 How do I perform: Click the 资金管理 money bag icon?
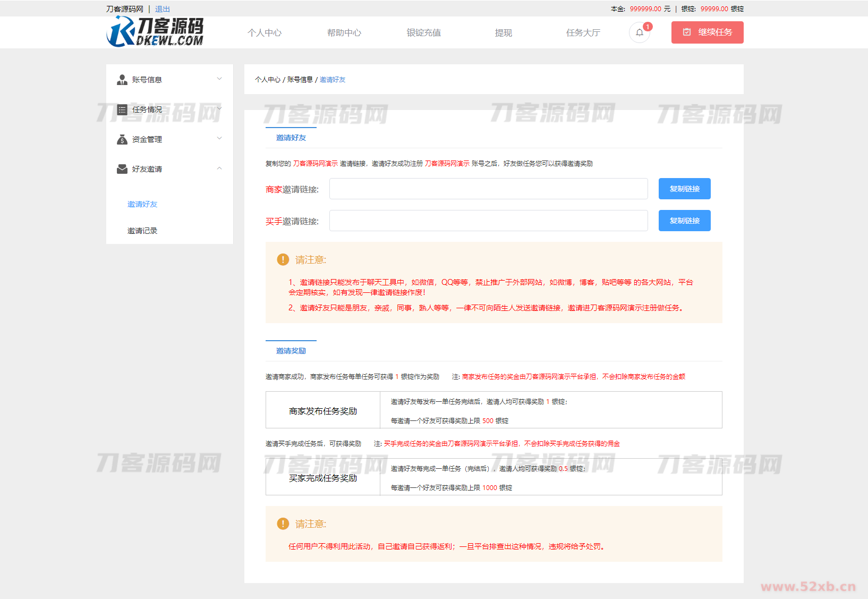click(x=122, y=139)
